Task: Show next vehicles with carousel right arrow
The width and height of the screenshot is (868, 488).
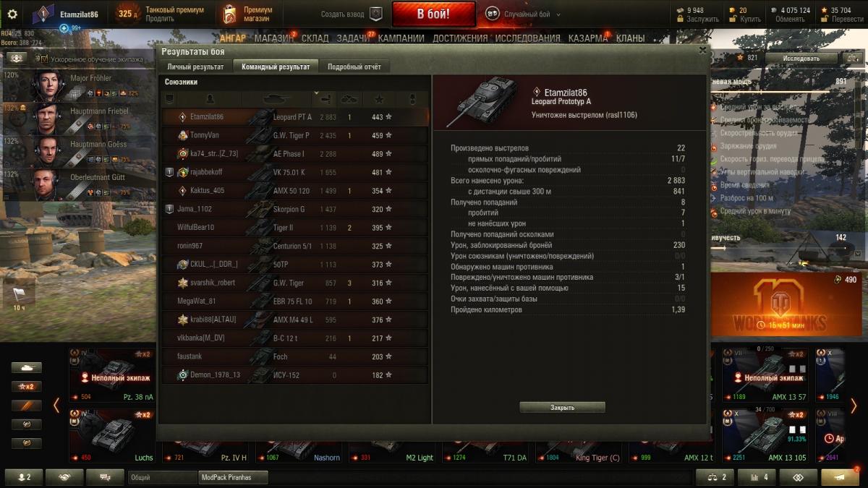Action: (853, 406)
